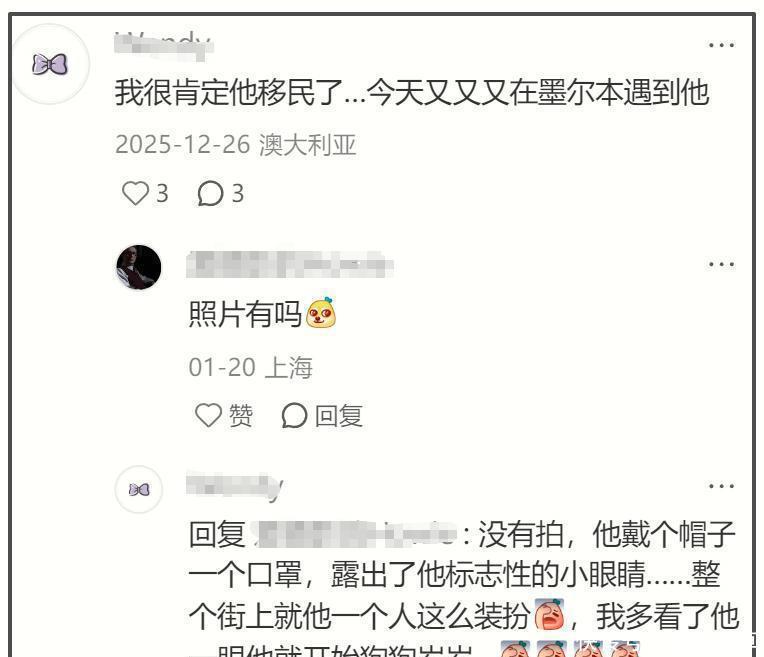Open the more options dots on top comment
764x657 pixels.
pyautogui.click(x=721, y=45)
